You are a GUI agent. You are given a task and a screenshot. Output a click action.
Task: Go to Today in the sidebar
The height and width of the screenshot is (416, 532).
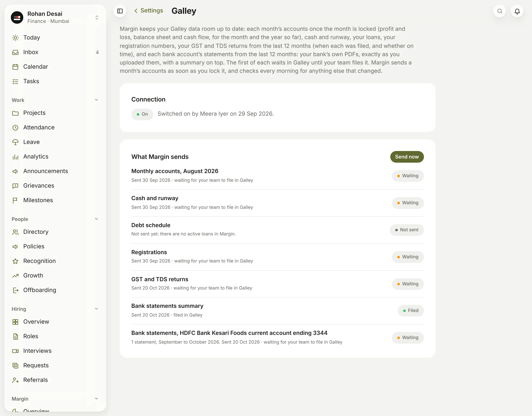click(55, 38)
